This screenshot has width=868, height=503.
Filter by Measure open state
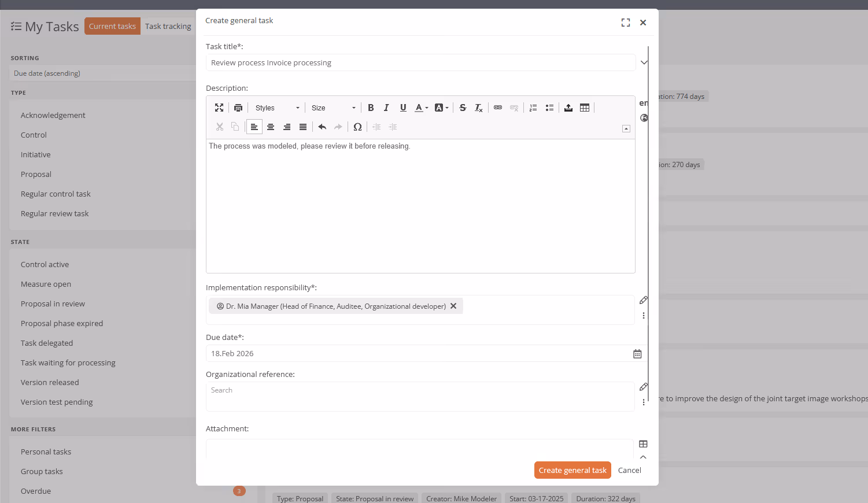[46, 284]
